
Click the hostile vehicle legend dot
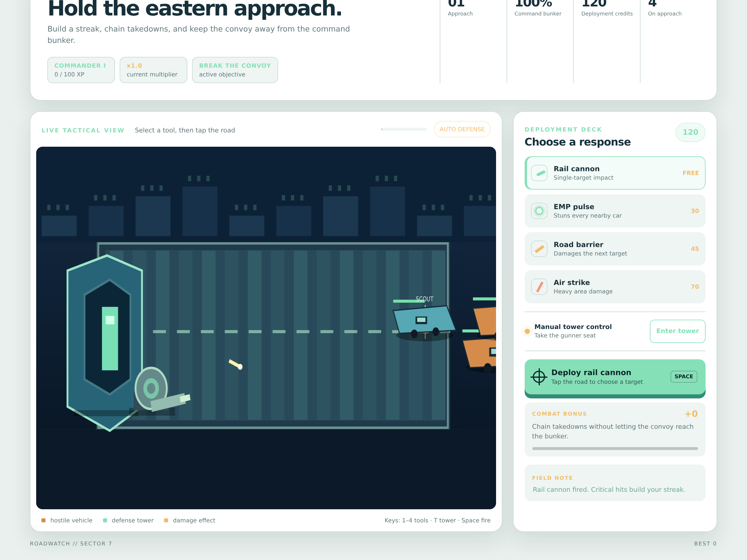click(x=43, y=520)
